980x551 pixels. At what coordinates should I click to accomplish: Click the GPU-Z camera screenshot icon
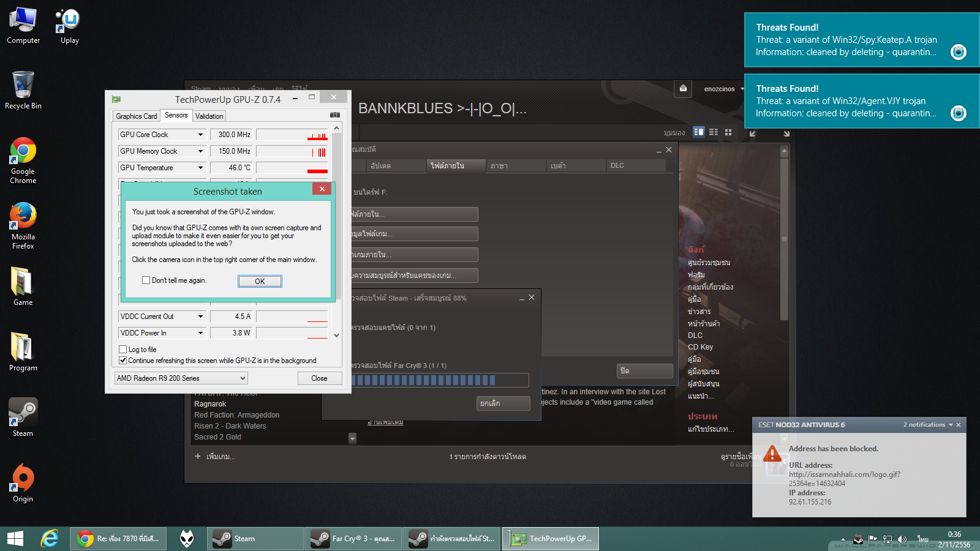coord(335,115)
